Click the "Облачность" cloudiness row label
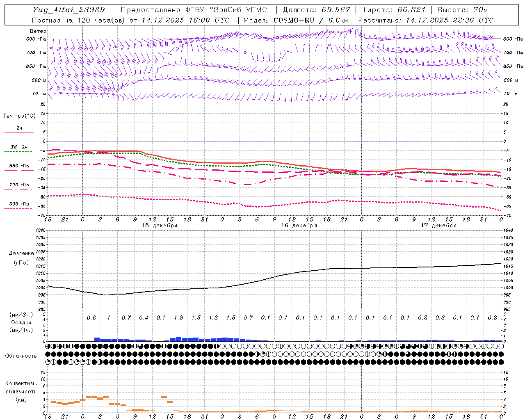 [x=21, y=356]
